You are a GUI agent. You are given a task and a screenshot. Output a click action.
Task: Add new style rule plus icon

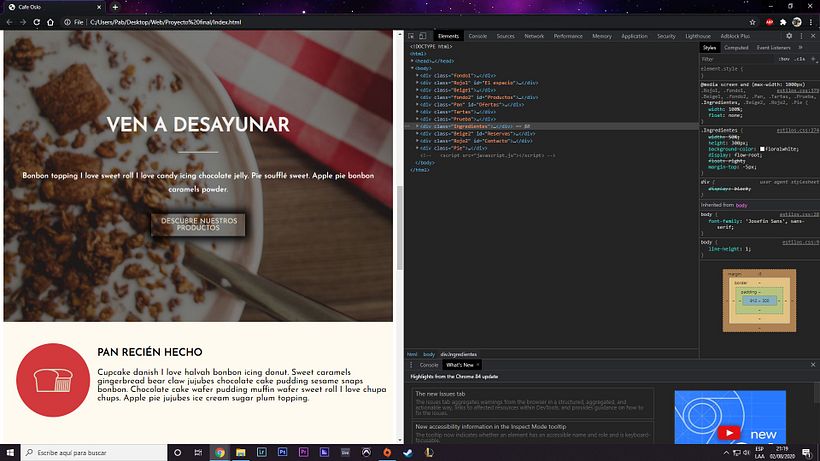click(x=813, y=59)
